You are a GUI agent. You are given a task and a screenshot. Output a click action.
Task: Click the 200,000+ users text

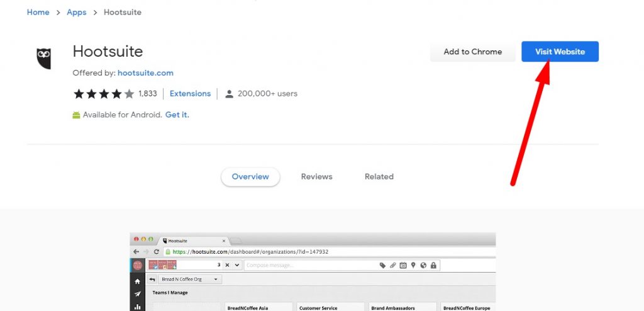tap(267, 94)
